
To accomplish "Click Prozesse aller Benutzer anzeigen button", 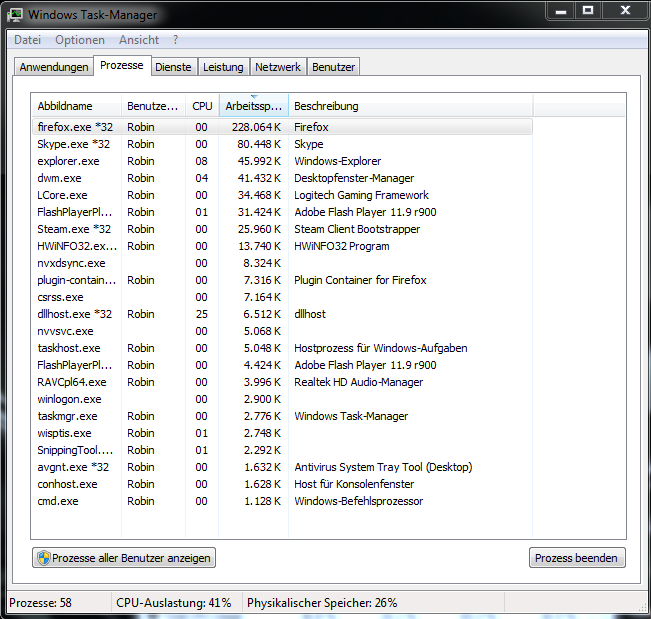I will click(x=124, y=558).
